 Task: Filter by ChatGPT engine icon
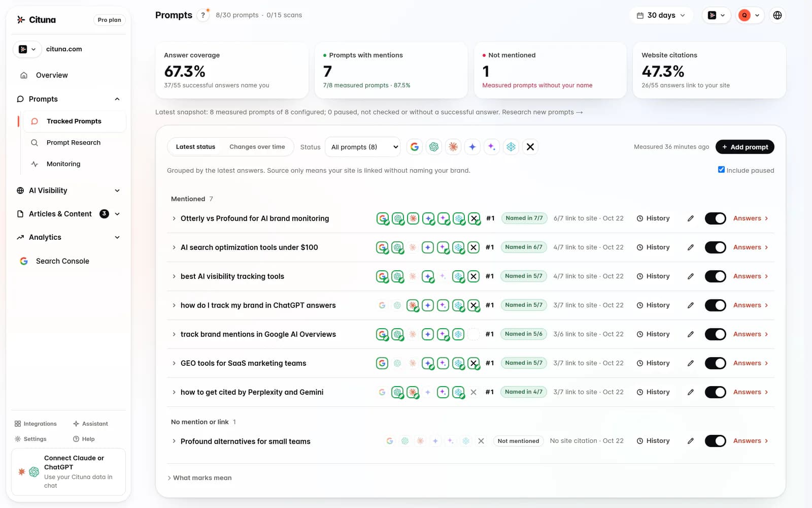coord(434,147)
